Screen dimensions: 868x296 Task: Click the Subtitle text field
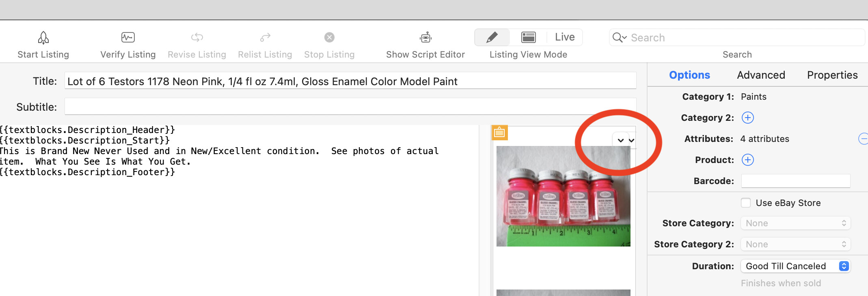click(x=350, y=107)
